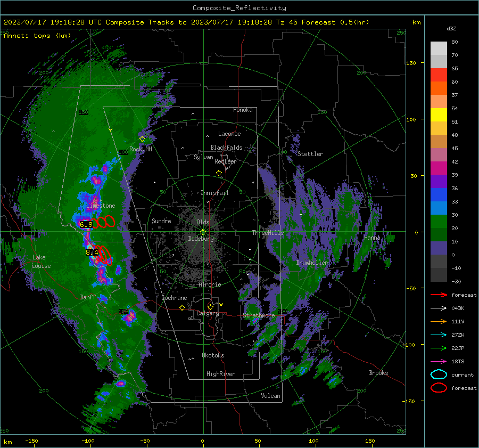Click the Composite_Reflectivity title text
The width and height of the screenshot is (479, 448).
click(240, 8)
